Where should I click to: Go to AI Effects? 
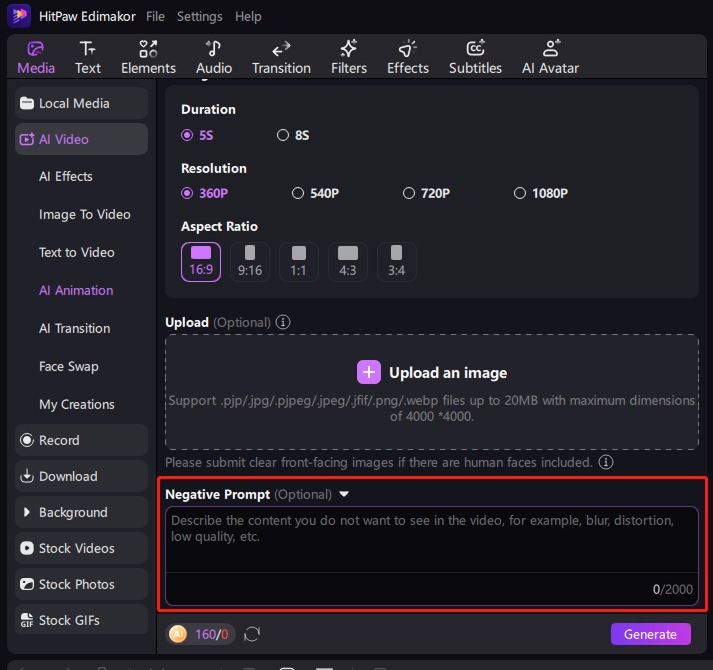(65, 176)
